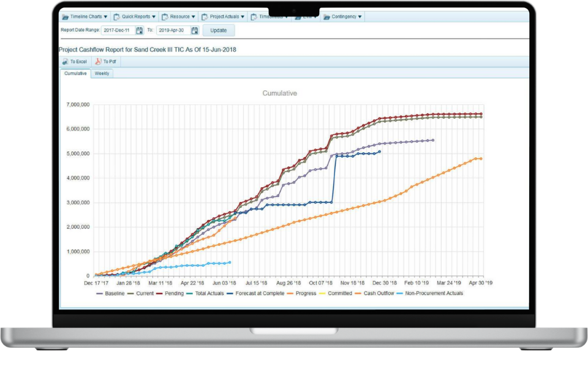Expand the Timeline Charts dropdown menu

[105, 17]
